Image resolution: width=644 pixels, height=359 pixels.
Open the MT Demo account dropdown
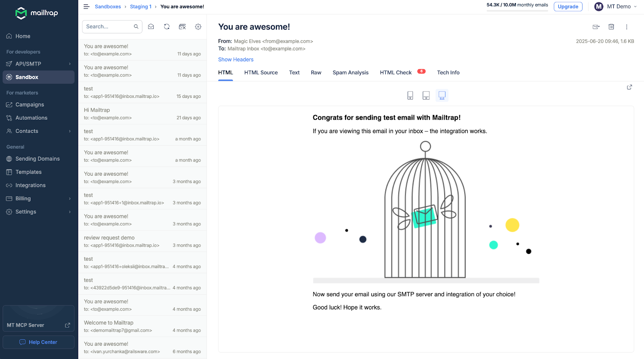click(616, 6)
